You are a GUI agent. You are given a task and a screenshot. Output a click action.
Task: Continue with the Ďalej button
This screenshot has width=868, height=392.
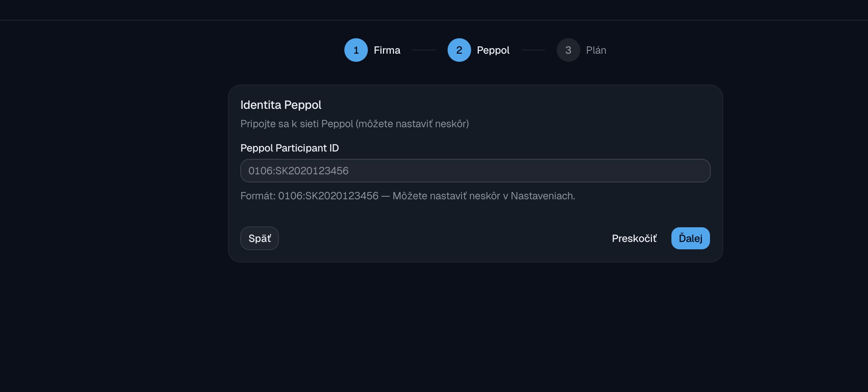click(x=690, y=238)
